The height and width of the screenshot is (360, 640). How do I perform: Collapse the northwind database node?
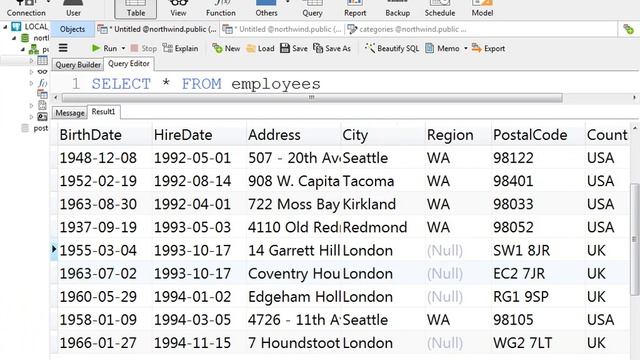coord(14,38)
